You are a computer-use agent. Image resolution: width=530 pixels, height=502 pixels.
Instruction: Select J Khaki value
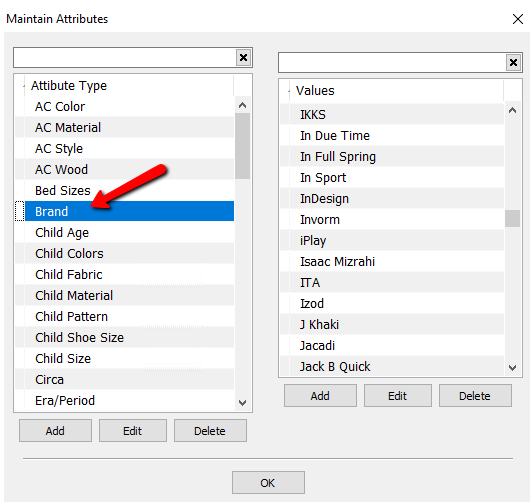tap(392, 324)
